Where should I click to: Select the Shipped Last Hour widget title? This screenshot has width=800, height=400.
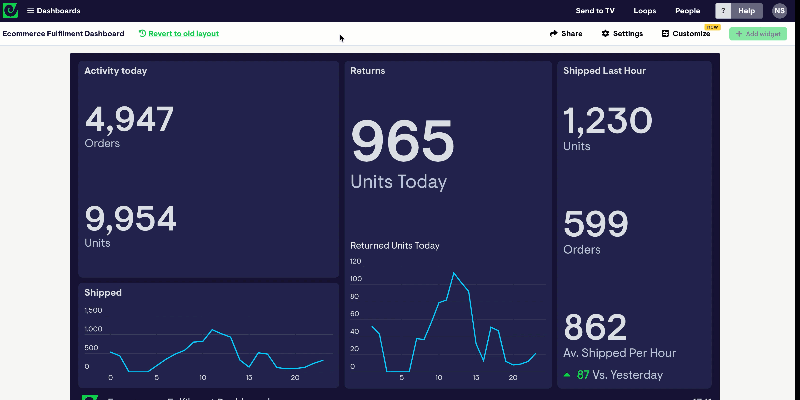604,71
